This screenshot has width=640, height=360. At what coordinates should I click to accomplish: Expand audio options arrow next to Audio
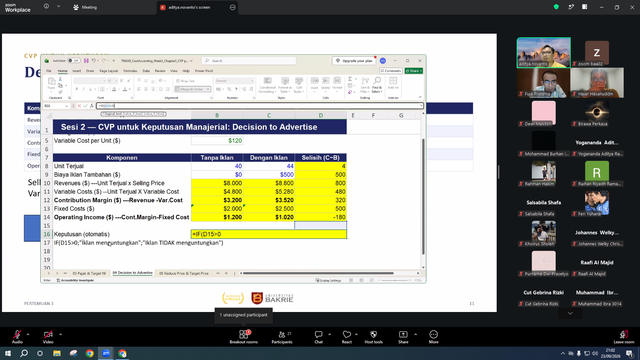[x=28, y=334]
